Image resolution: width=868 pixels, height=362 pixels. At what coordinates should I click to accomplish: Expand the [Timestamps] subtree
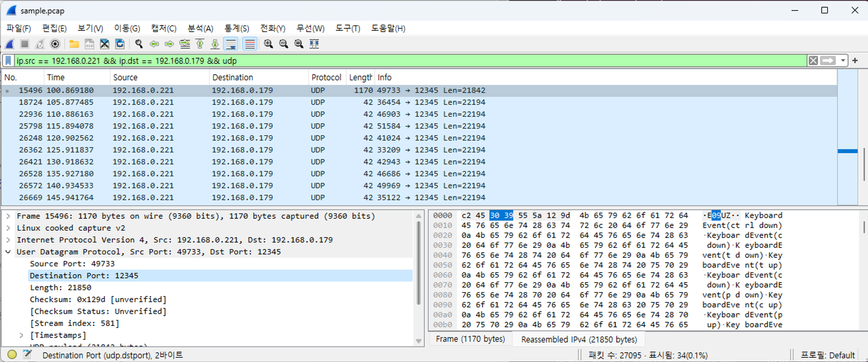[x=21, y=335]
